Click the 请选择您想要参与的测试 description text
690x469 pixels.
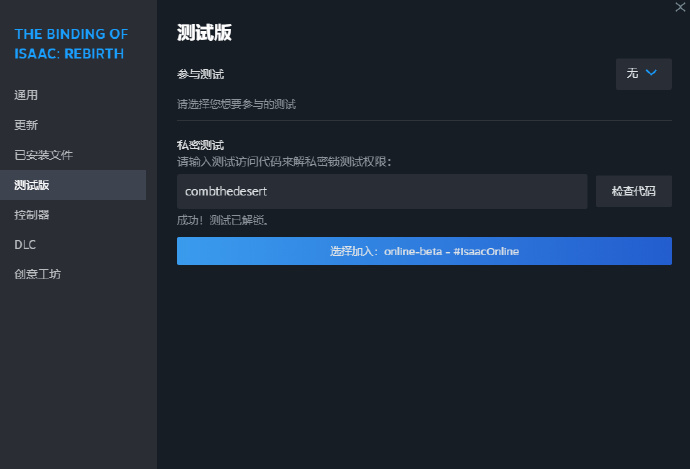(x=236, y=103)
